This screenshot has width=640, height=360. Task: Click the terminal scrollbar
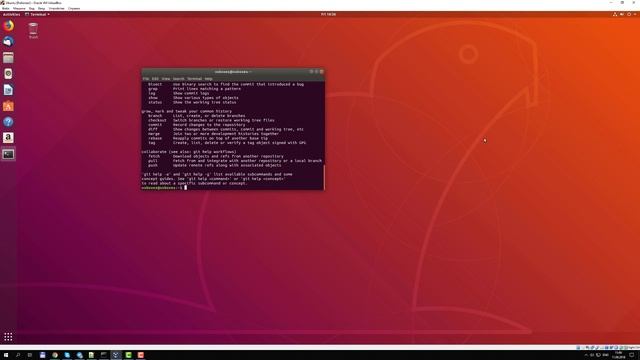point(324,177)
